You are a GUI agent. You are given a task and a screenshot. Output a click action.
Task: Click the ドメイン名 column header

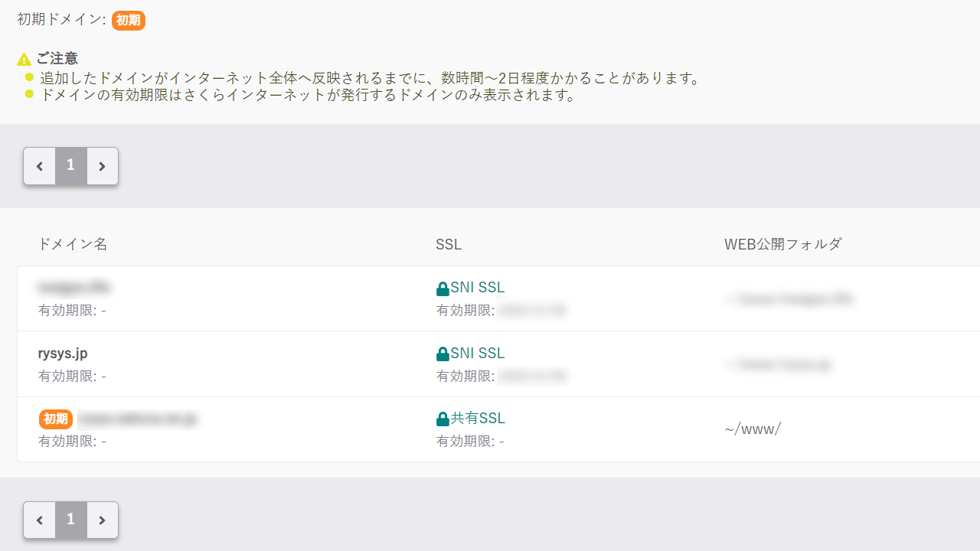pos(73,244)
